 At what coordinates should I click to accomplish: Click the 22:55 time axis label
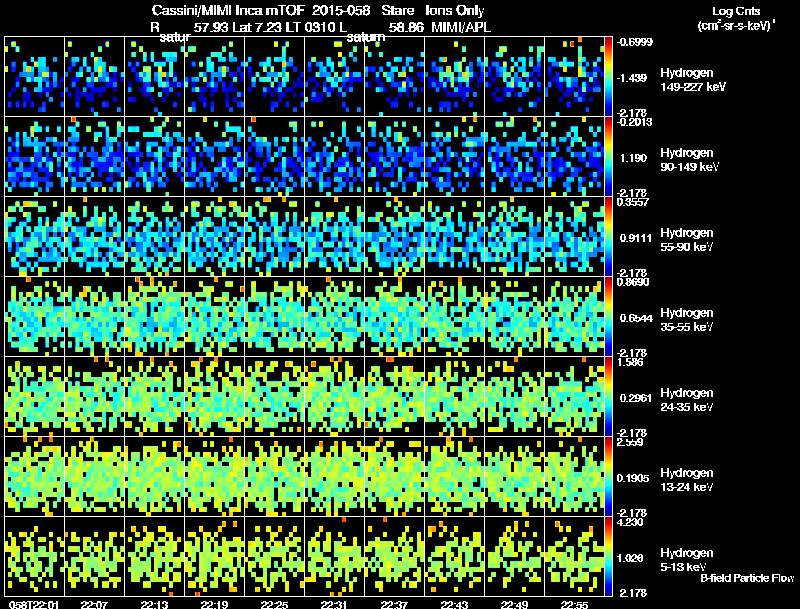coord(574,604)
